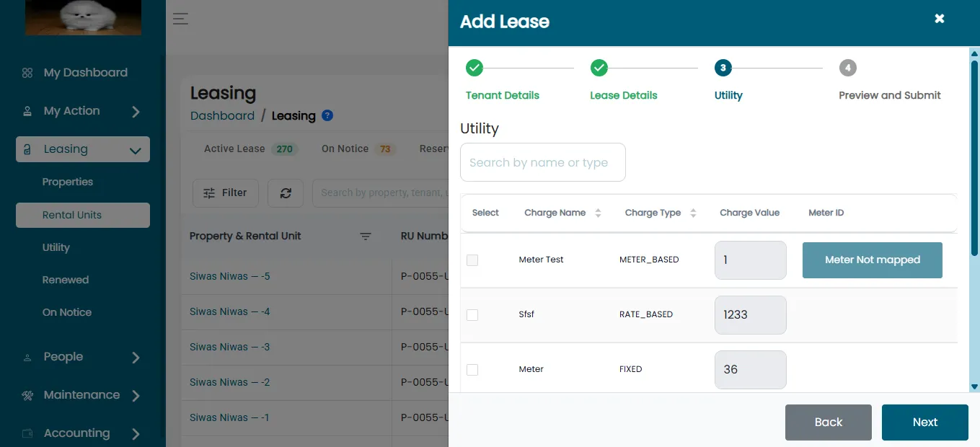Open the Filter button

click(226, 193)
